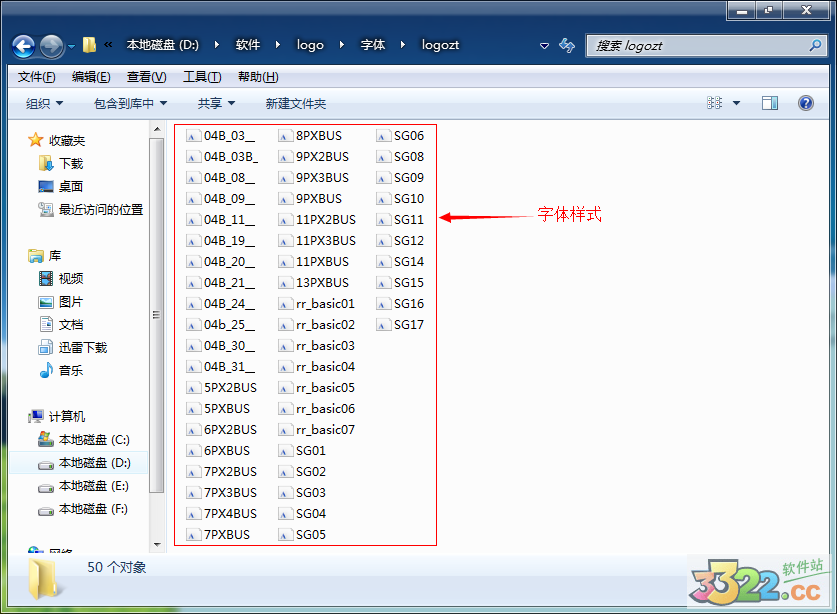
Task: Select font file icon for SG01
Action: 286,451
